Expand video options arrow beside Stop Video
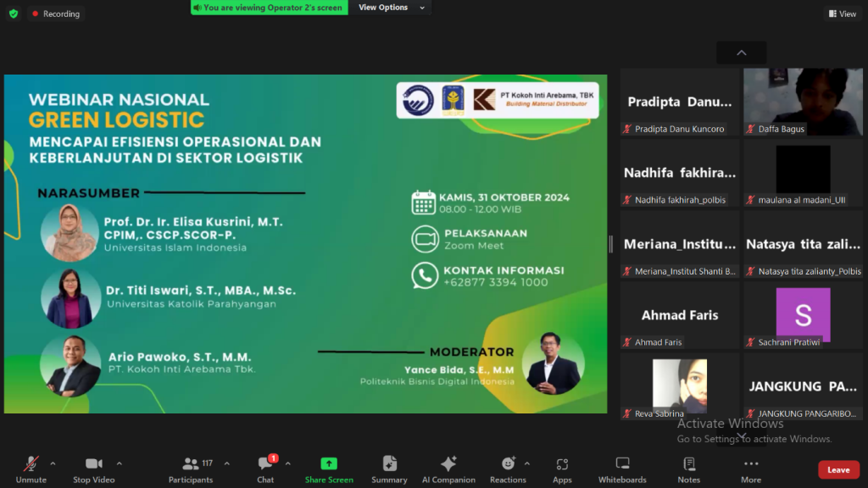 (x=119, y=463)
